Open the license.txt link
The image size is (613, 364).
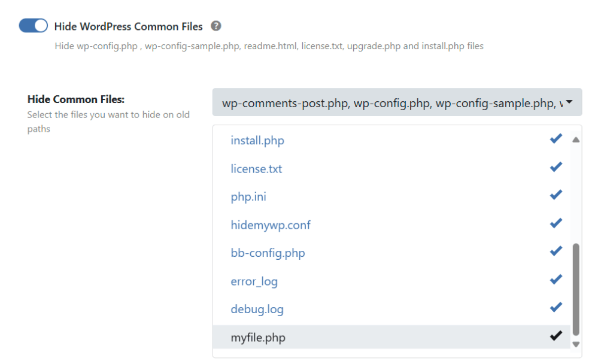pyautogui.click(x=256, y=169)
